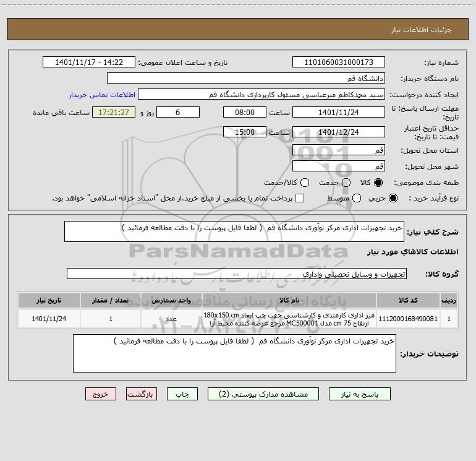Click the quantity cell showing 1
Viewport: 476px width, 461px height.
click(x=111, y=319)
